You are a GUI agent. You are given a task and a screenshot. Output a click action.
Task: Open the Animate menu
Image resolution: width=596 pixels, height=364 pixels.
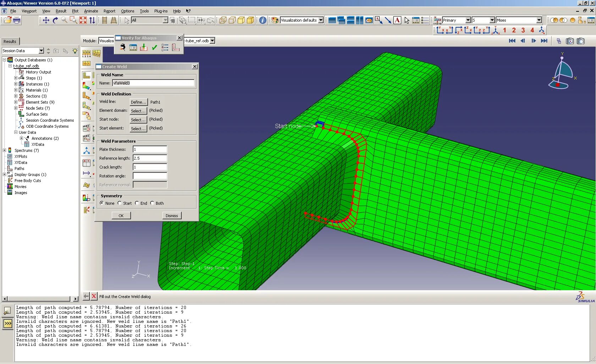(x=91, y=11)
